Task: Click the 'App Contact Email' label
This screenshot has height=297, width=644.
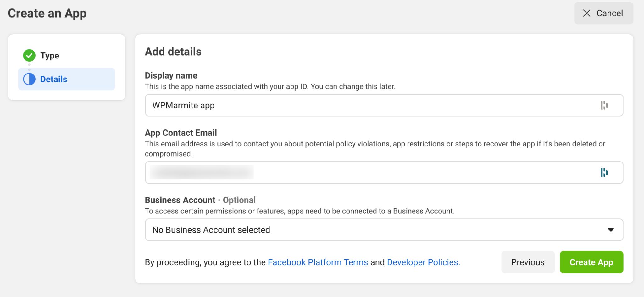Action: tap(181, 133)
